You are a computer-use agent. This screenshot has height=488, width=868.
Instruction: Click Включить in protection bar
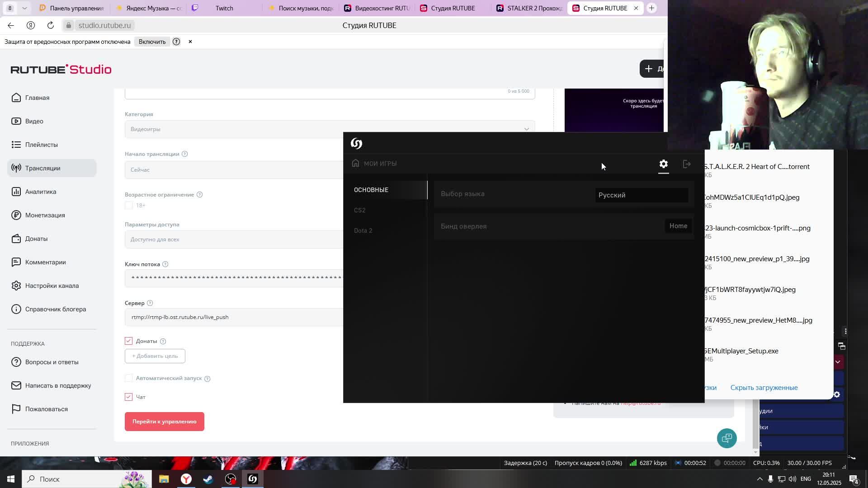(x=152, y=42)
